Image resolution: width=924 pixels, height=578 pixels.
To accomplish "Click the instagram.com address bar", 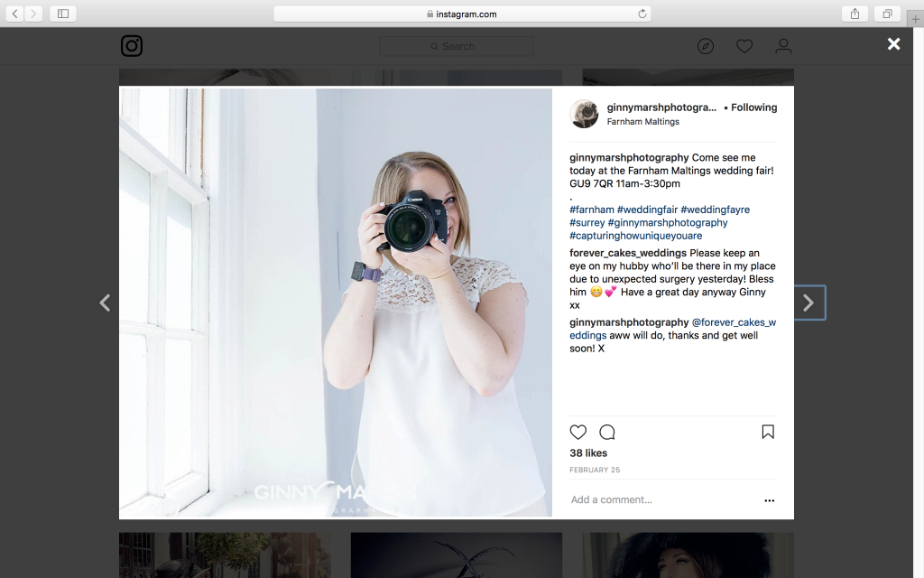I will [462, 14].
